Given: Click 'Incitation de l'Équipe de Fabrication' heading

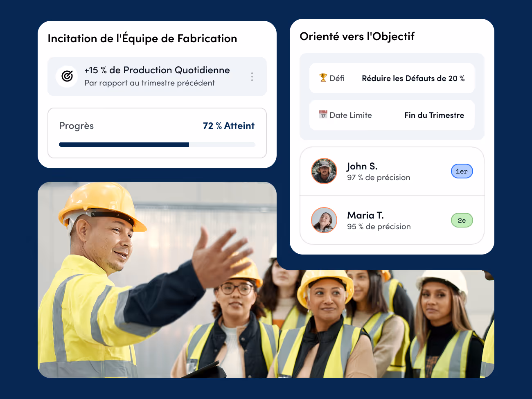Looking at the screenshot, I should coord(142,38).
